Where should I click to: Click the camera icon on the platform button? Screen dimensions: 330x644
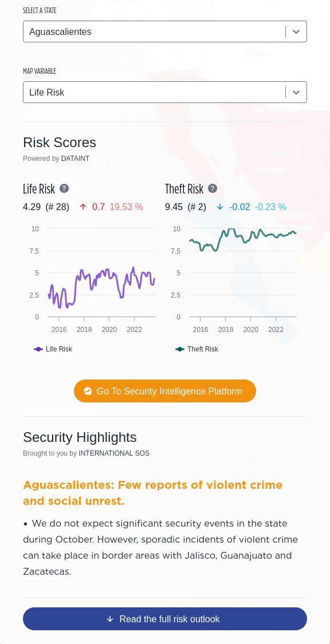click(x=88, y=391)
